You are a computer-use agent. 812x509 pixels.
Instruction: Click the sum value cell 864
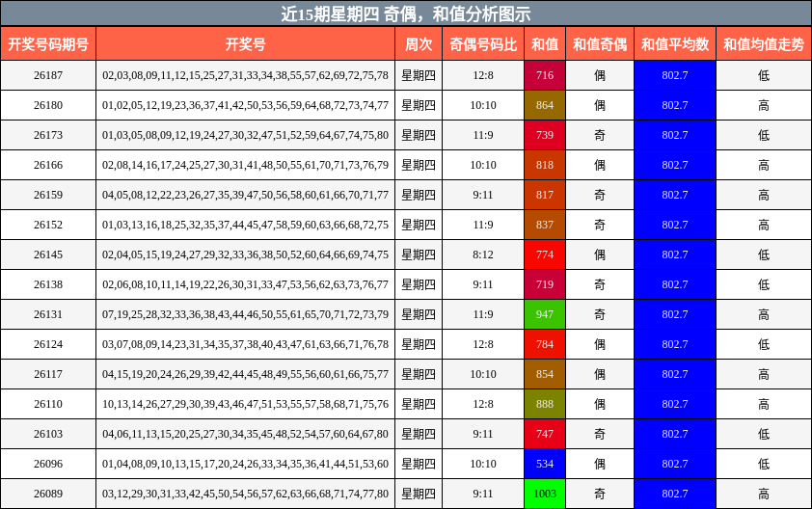tap(545, 106)
